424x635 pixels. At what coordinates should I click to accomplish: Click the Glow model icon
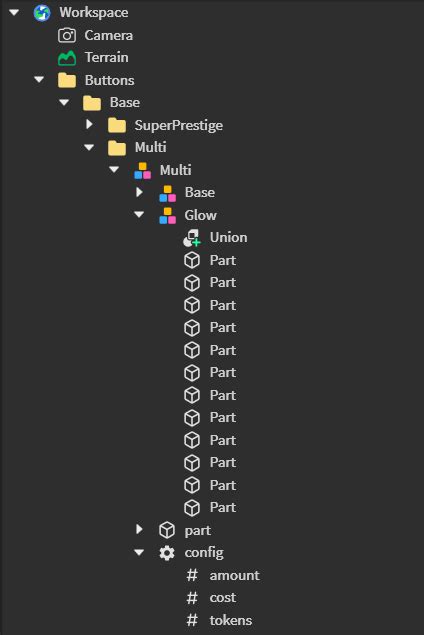click(x=167, y=215)
